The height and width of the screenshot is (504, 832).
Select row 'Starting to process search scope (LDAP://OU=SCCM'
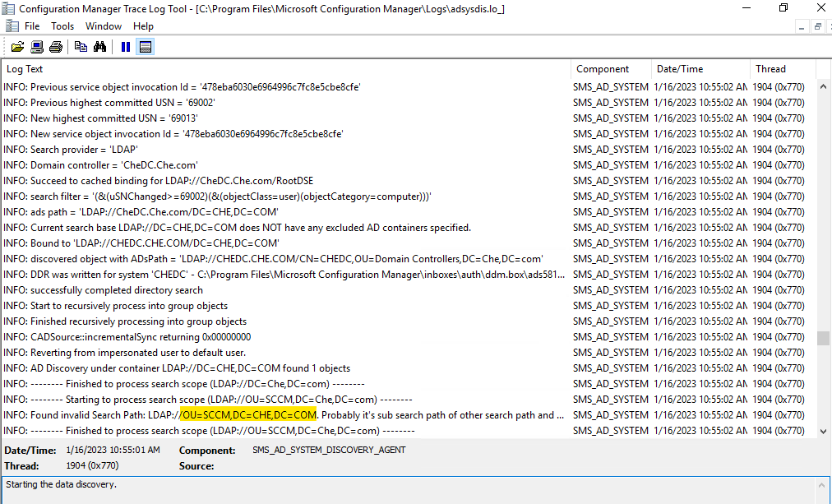point(409,400)
